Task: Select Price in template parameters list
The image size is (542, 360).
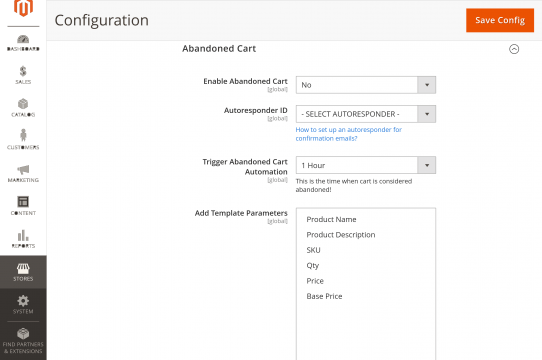Action: [315, 281]
